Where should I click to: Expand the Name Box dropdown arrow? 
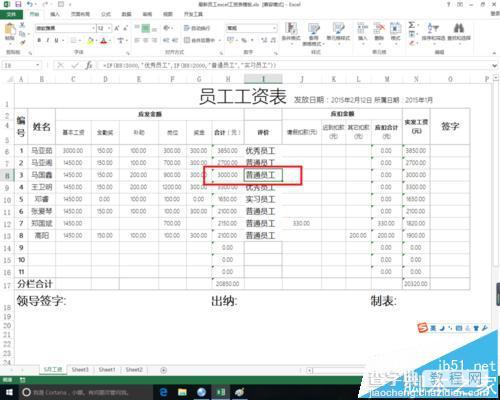click(x=38, y=65)
